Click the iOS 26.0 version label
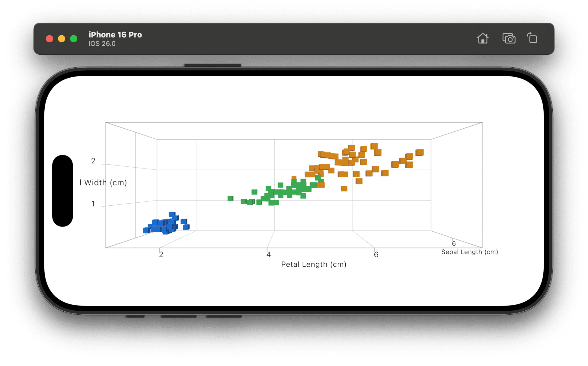Image resolution: width=588 pixels, height=366 pixels. (102, 44)
